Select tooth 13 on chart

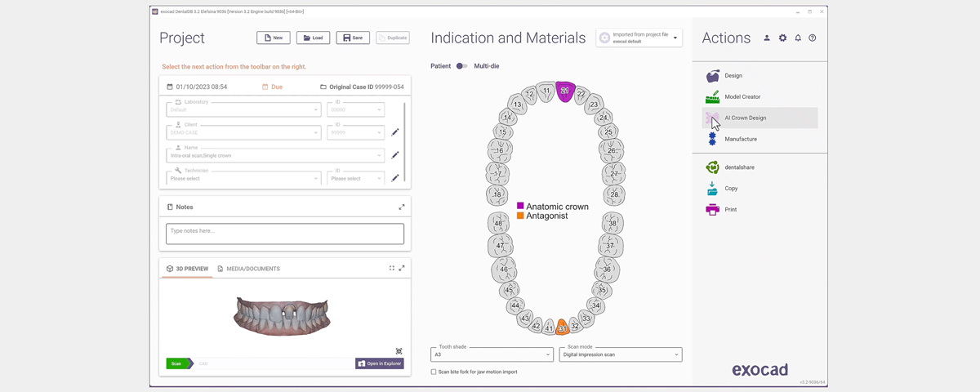pos(518,105)
